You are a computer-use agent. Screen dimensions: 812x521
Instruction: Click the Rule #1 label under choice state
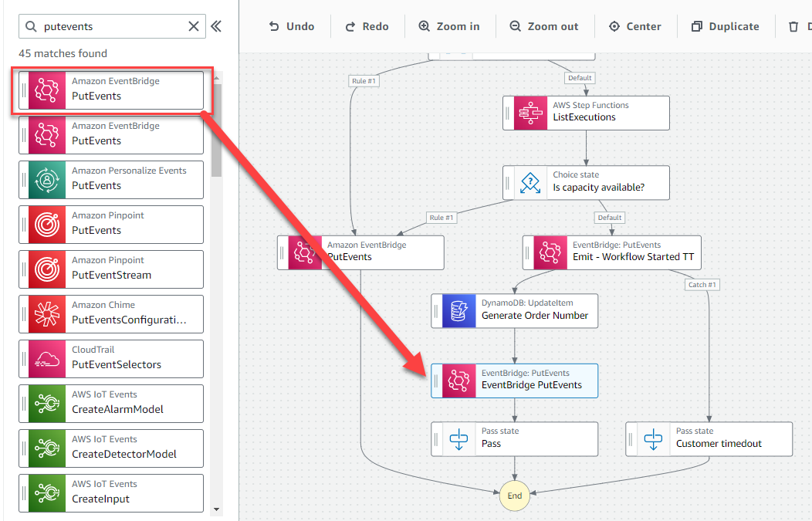pos(442,218)
